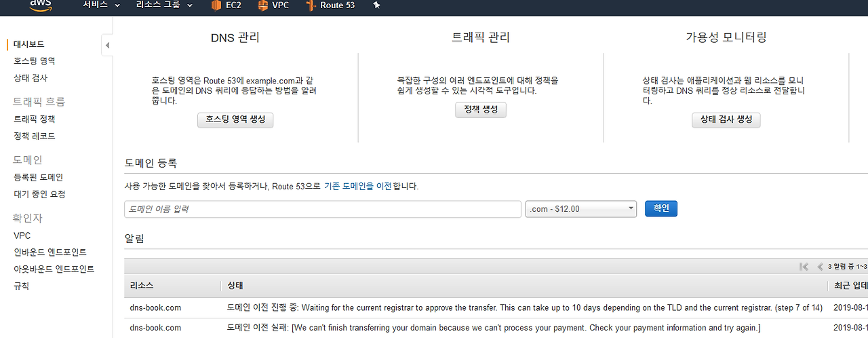Focus the 도메인 이름 입력 field
Image resolution: width=868 pixels, height=338 pixels.
tap(323, 209)
